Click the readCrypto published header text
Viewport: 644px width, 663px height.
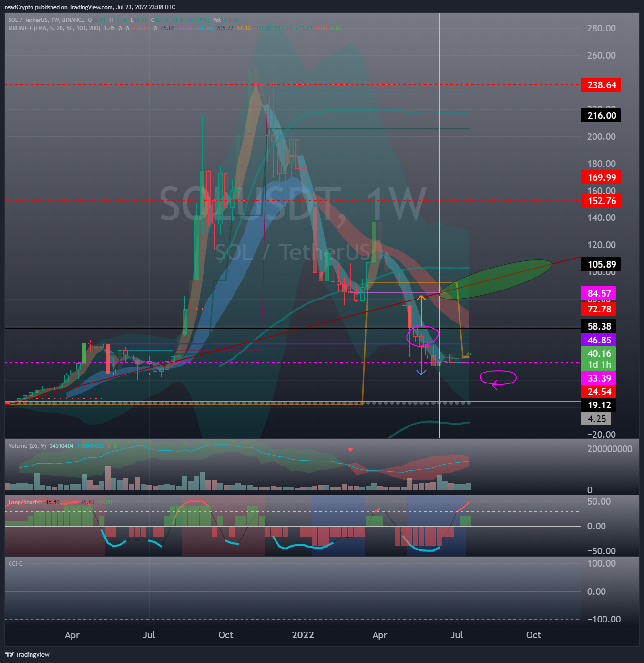pos(90,7)
